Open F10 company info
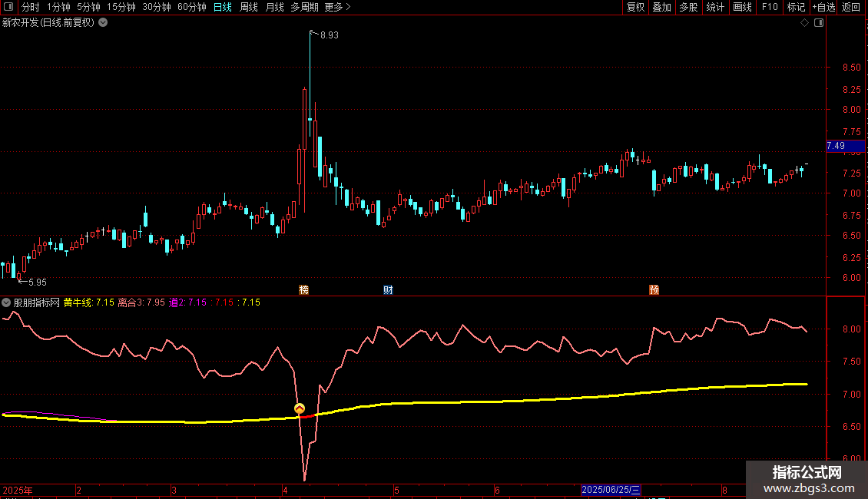 [x=770, y=7]
